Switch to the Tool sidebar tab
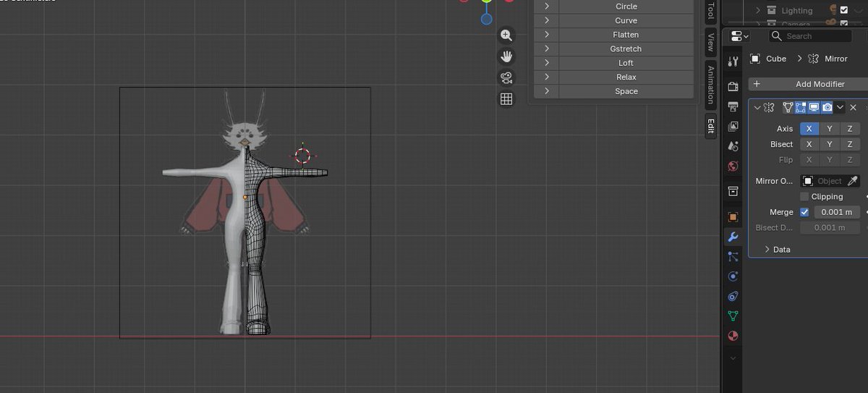The height and width of the screenshot is (393, 868). (710, 12)
